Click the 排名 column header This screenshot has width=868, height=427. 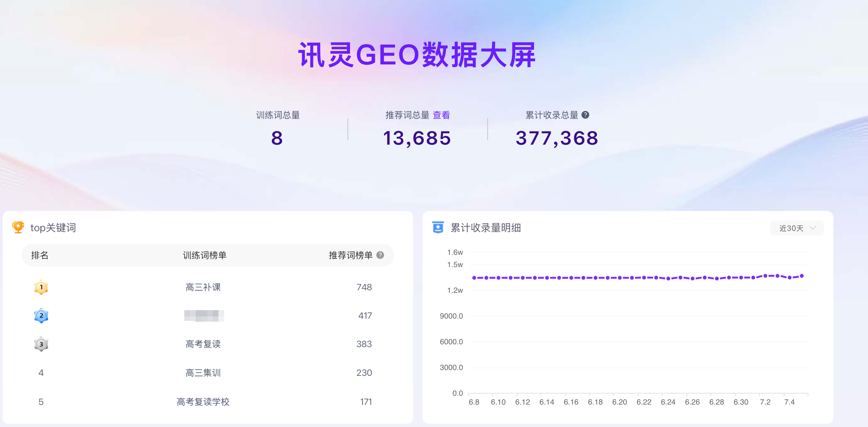(40, 255)
